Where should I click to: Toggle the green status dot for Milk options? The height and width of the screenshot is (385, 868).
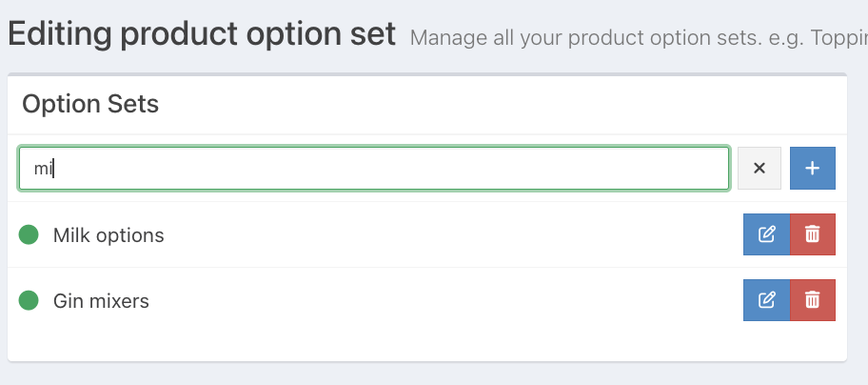coord(29,234)
